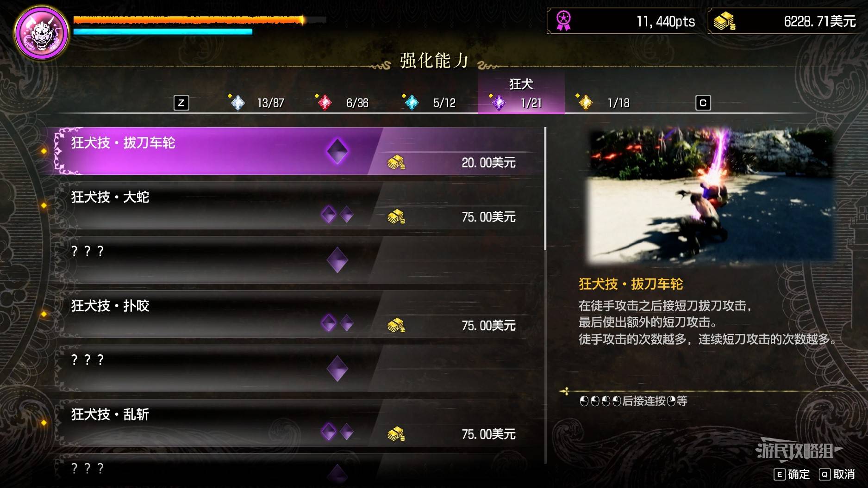Choose the 狂犬技・扑咬 skill entry

(x=299, y=314)
